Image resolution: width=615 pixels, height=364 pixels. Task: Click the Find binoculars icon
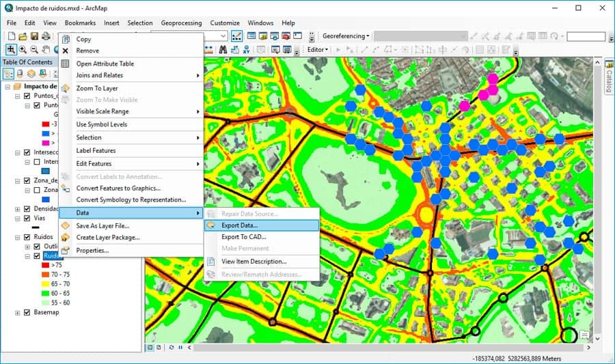(x=223, y=50)
